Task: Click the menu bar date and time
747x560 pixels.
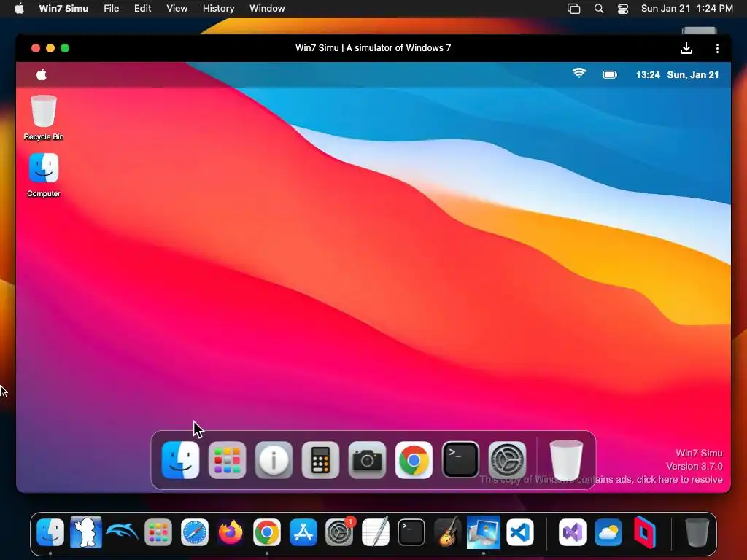Action: (x=686, y=8)
